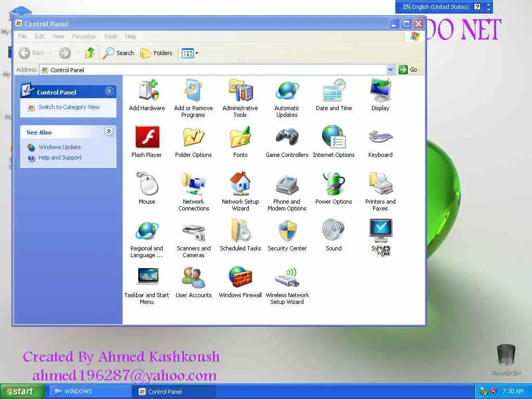This screenshot has width=532, height=399.
Task: Click the Forward toolbar button
Action: 65,53
